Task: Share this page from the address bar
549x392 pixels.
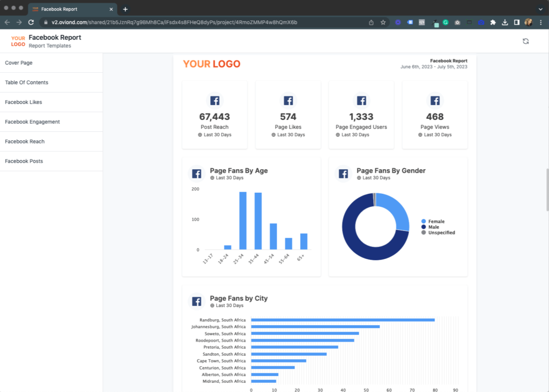Action: [371, 22]
